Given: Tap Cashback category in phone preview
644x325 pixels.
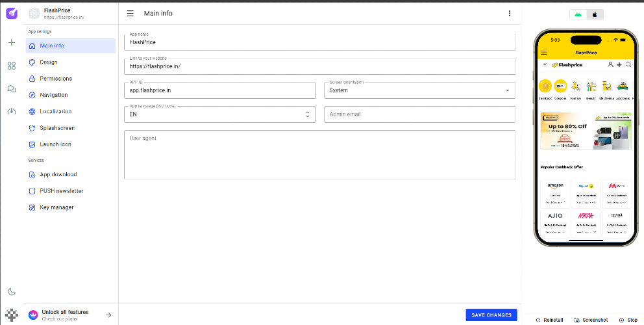Looking at the screenshot, I should click(x=545, y=89).
